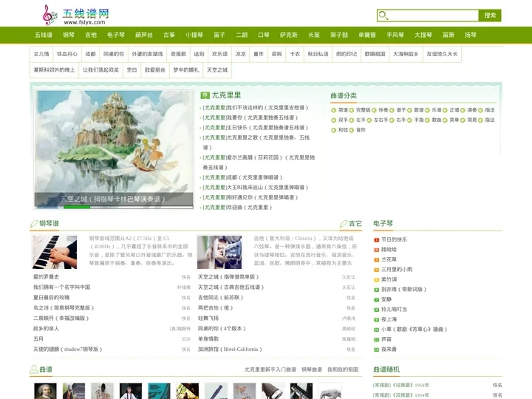
Task: Open 夏日最后的玫瑰 piano sheet
Action: (51, 298)
